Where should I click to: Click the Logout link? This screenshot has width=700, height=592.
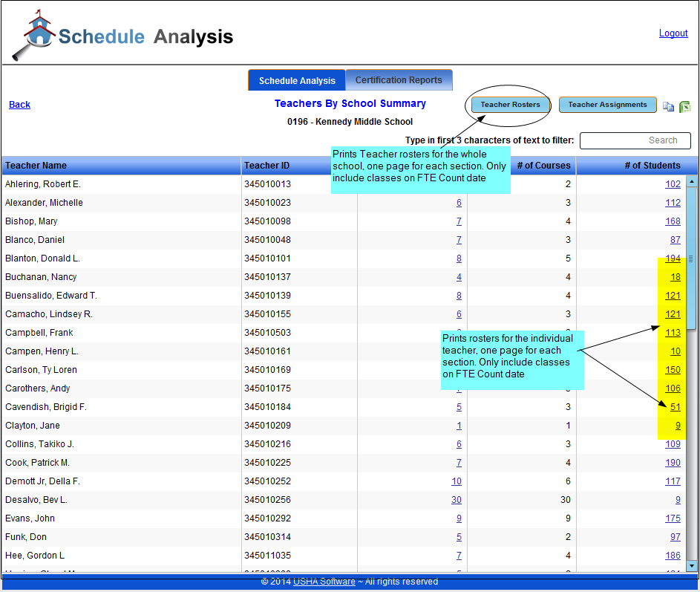pyautogui.click(x=673, y=33)
